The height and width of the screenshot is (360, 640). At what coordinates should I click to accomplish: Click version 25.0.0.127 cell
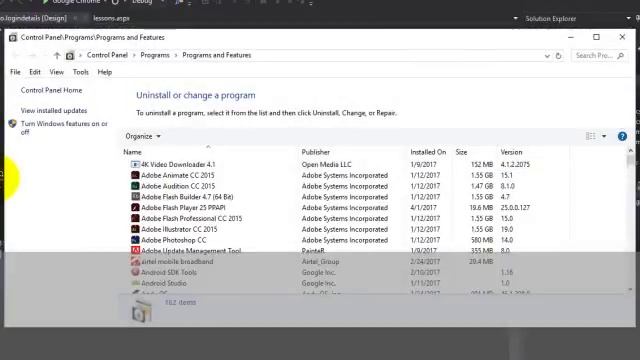(x=515, y=208)
